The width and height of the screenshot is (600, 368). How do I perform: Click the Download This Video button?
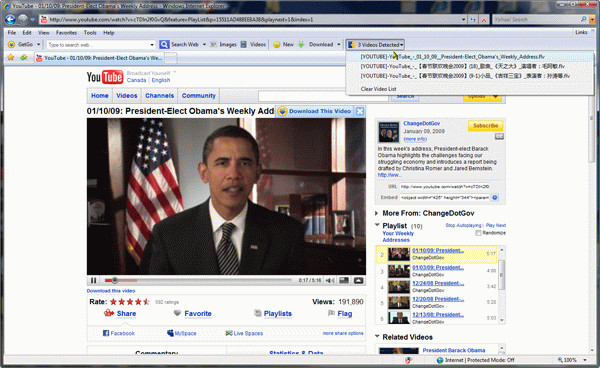point(315,111)
